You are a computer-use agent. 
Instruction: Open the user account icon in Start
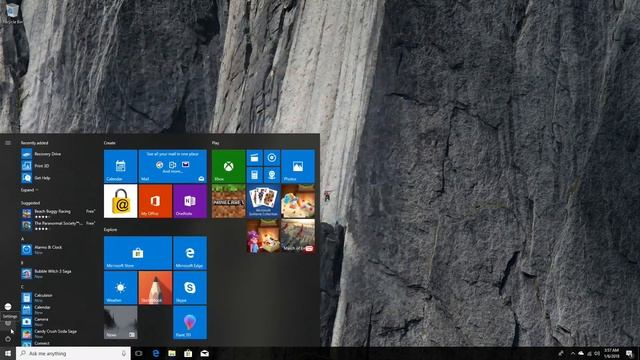[8, 307]
